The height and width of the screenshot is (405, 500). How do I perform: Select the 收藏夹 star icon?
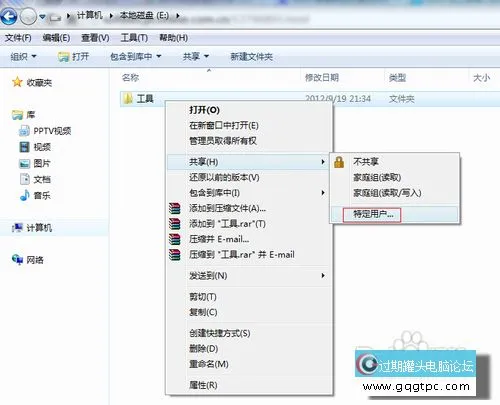tap(17, 82)
